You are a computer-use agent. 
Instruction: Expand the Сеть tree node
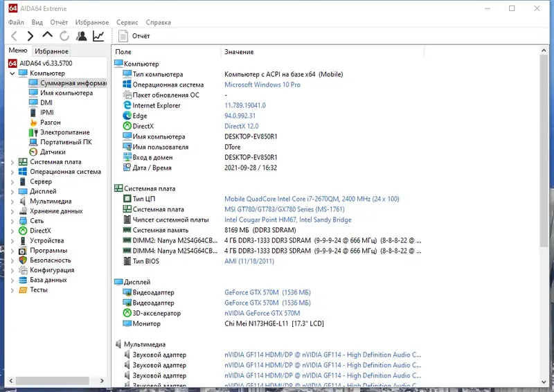[12, 222]
